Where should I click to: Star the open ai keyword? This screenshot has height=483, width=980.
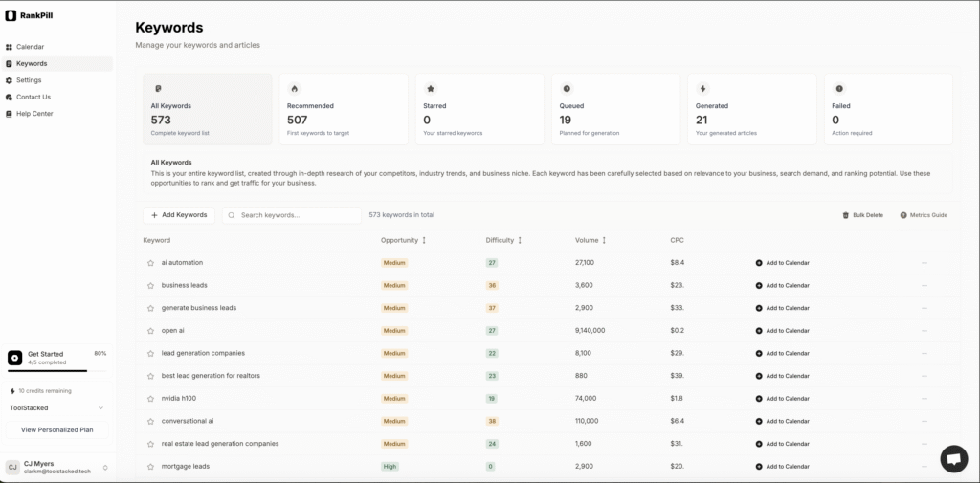150,331
